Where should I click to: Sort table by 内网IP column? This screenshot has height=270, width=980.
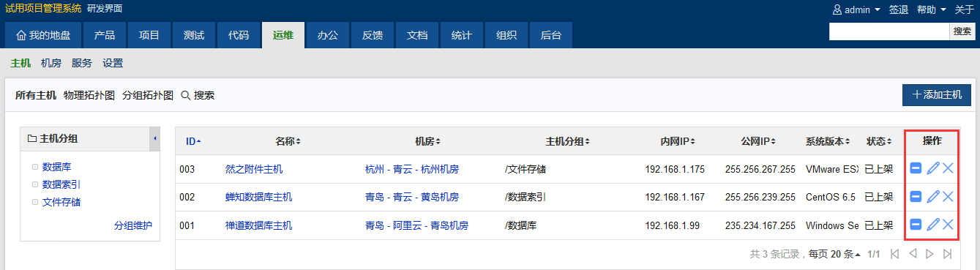[678, 141]
